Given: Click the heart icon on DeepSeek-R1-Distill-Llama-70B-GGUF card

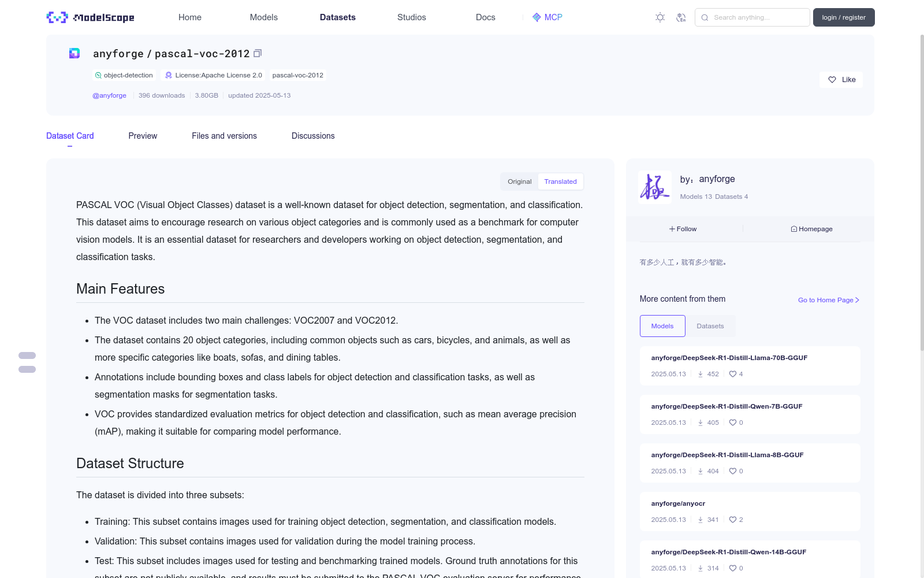Looking at the screenshot, I should (733, 374).
